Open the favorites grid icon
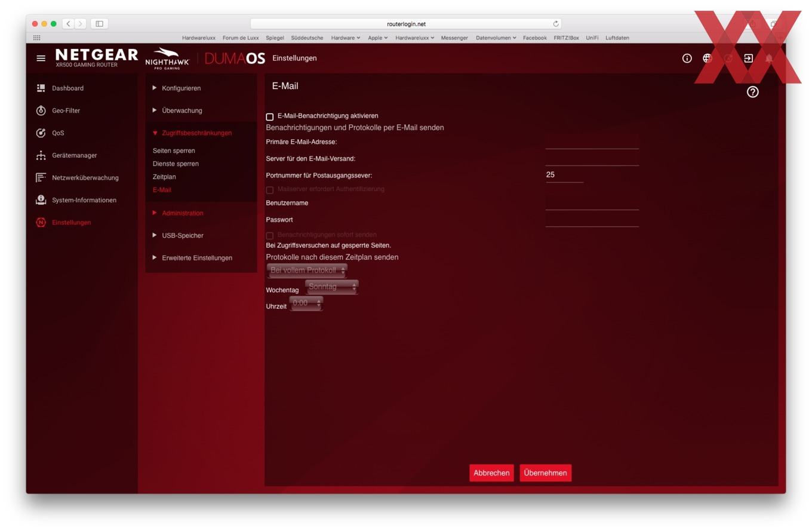The width and height of the screenshot is (812, 531). point(36,38)
